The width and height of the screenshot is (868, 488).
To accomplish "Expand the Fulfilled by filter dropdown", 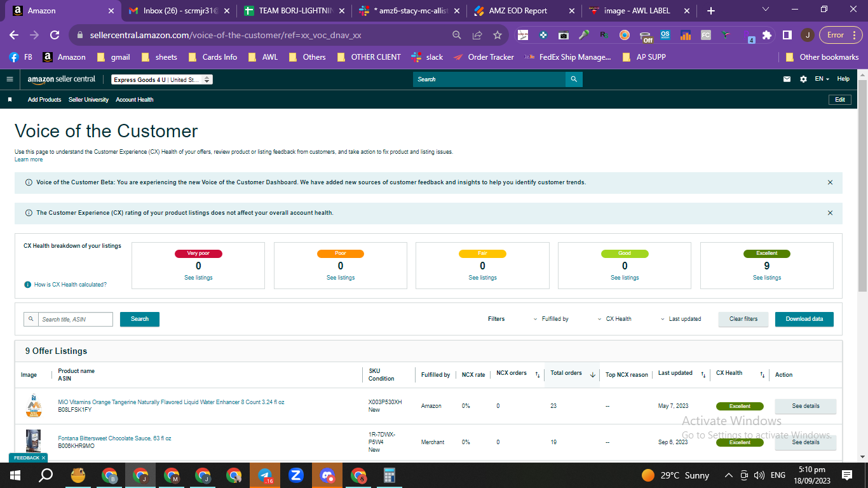I will click(x=551, y=319).
